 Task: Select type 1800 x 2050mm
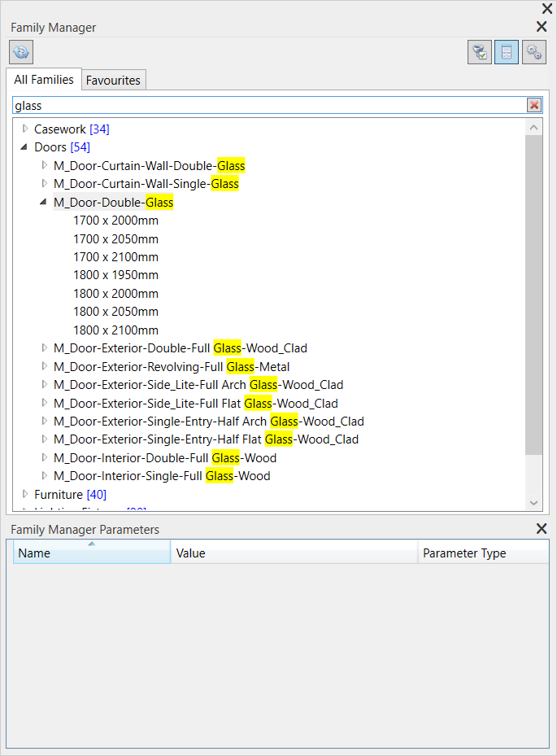(115, 312)
